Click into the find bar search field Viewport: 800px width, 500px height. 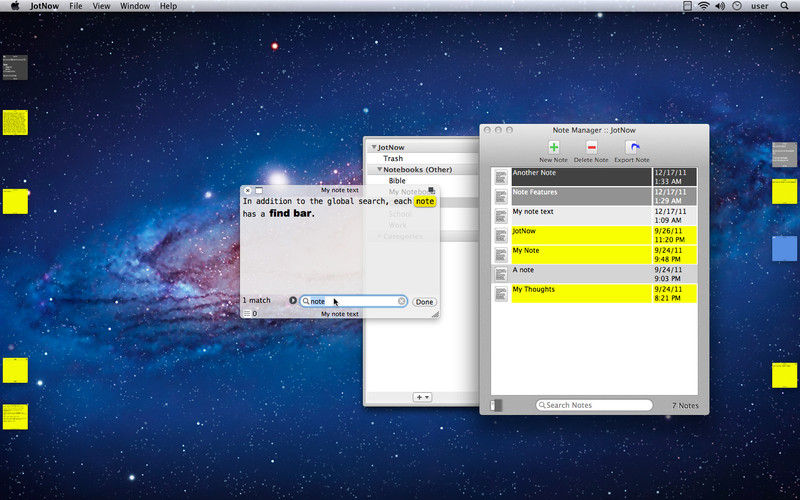353,301
